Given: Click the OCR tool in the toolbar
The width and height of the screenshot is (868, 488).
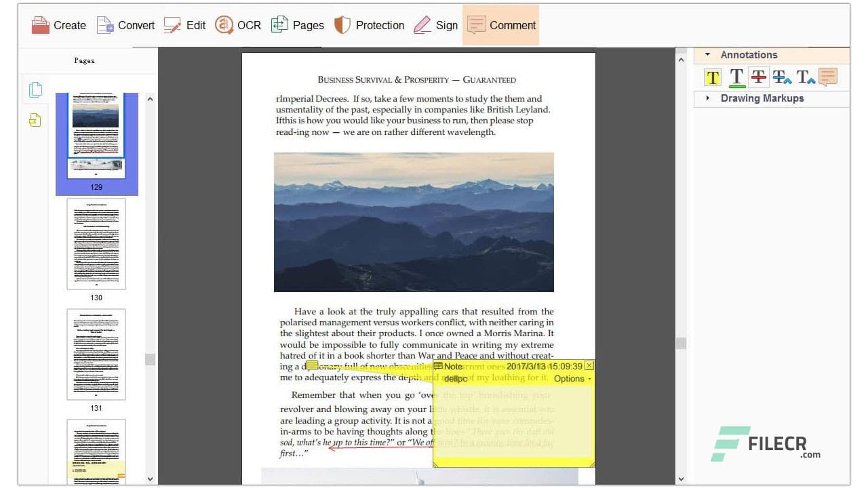Looking at the screenshot, I should (x=238, y=24).
